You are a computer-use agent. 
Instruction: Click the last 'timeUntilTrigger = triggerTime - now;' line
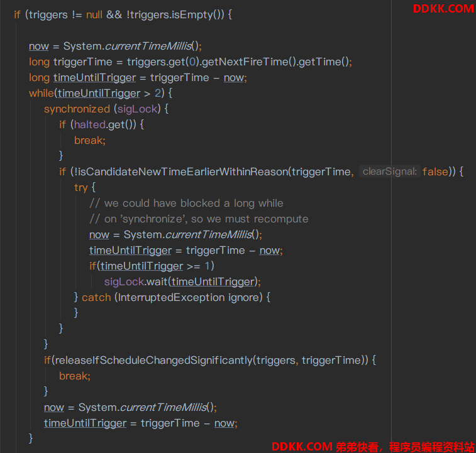[141, 423]
